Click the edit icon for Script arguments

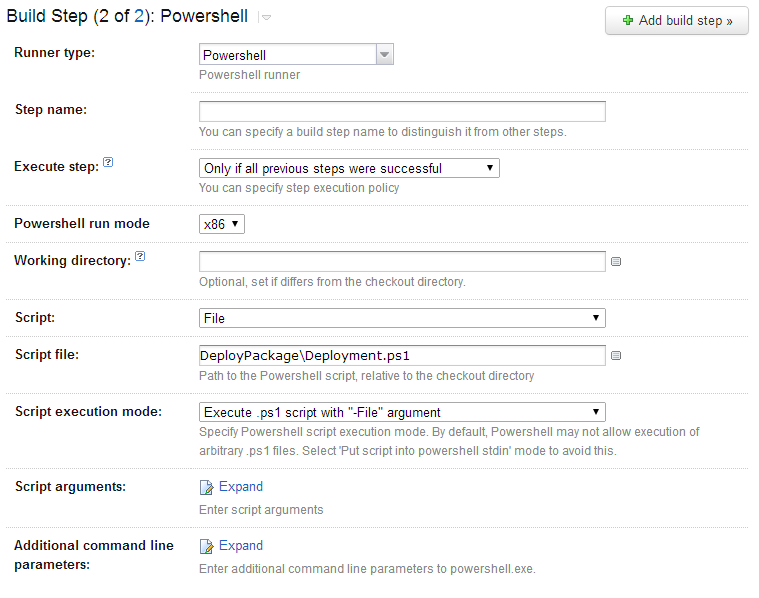tap(206, 487)
